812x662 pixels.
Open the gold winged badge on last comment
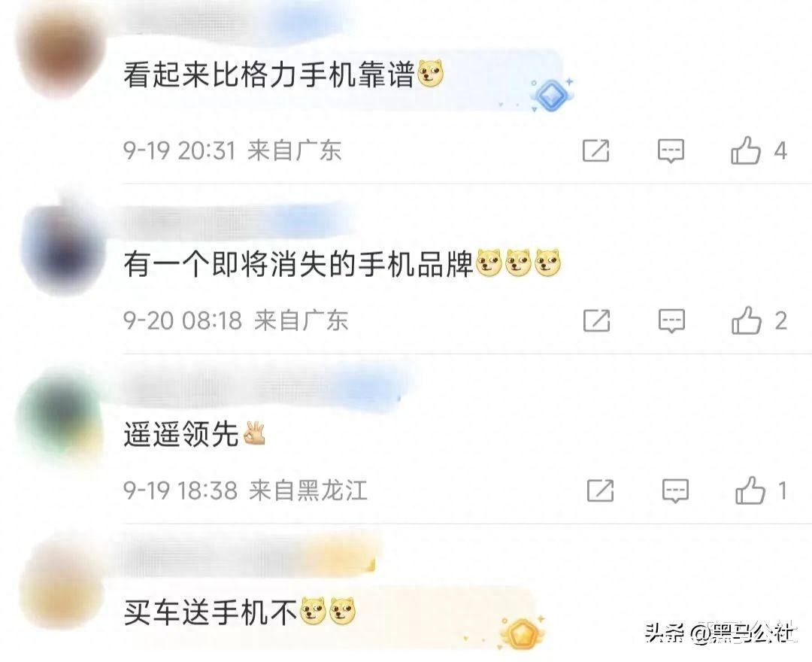[x=521, y=633]
